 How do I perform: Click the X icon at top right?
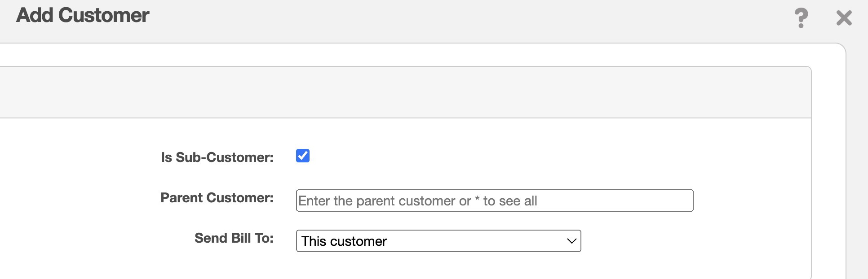[844, 18]
